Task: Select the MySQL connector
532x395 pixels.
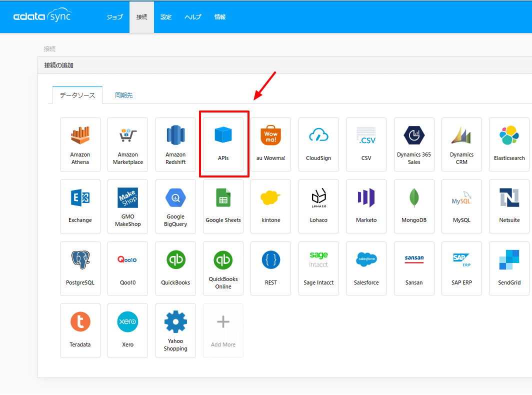Action: (x=462, y=206)
